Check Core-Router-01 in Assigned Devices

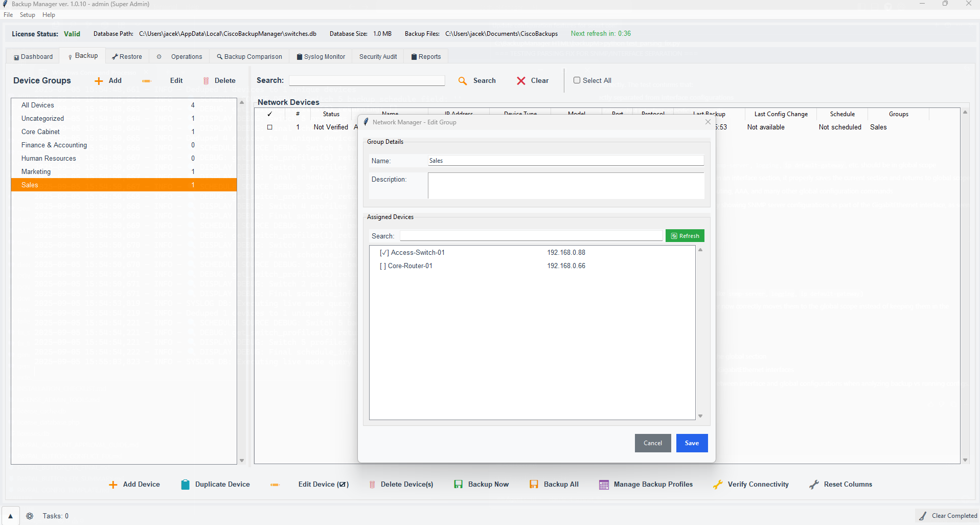point(382,266)
